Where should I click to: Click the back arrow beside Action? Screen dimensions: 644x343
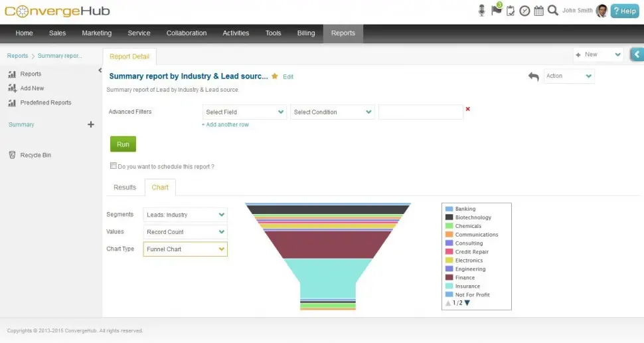pos(534,76)
